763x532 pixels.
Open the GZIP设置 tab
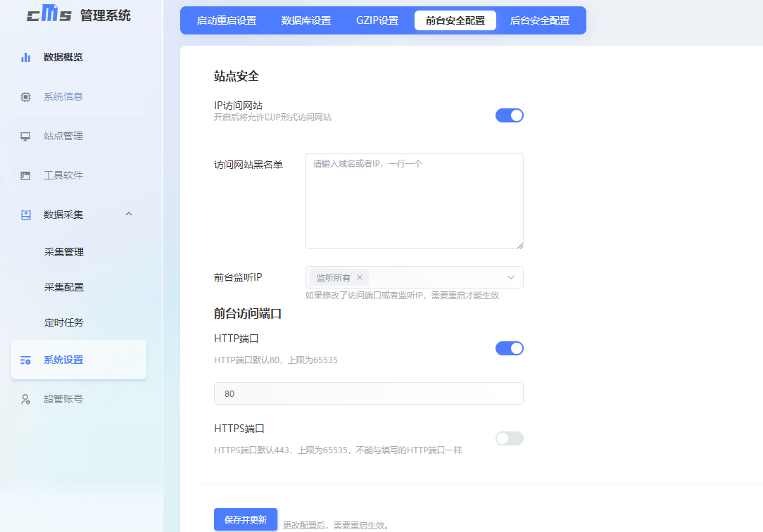pos(377,20)
